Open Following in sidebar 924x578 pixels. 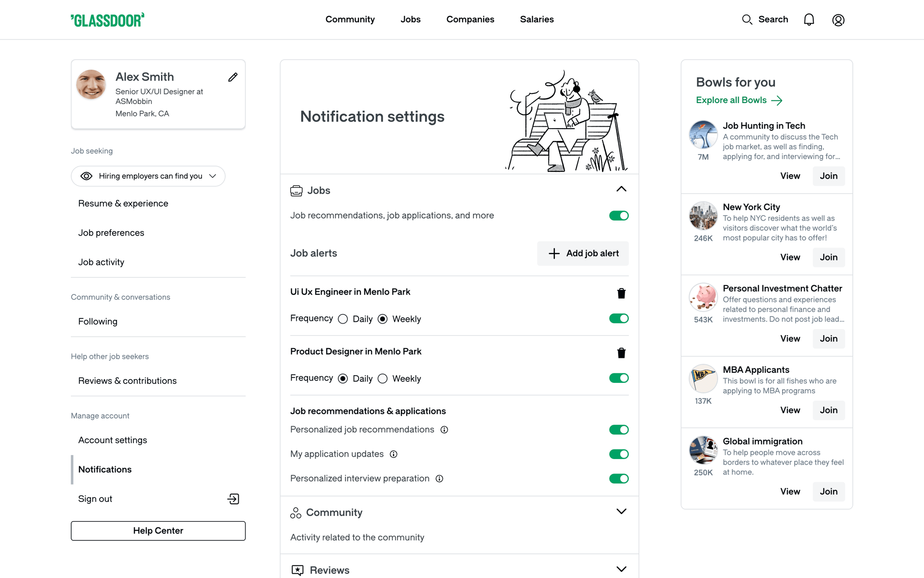(98, 322)
